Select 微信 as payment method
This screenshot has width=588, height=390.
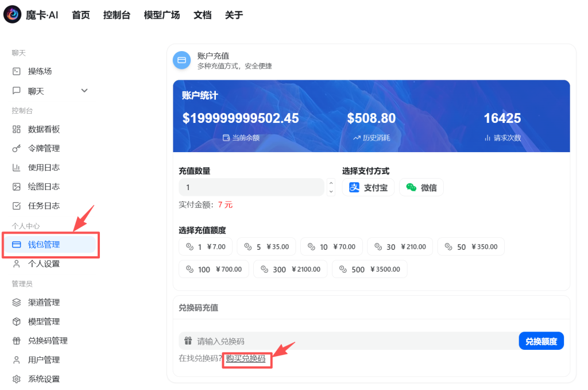click(421, 187)
